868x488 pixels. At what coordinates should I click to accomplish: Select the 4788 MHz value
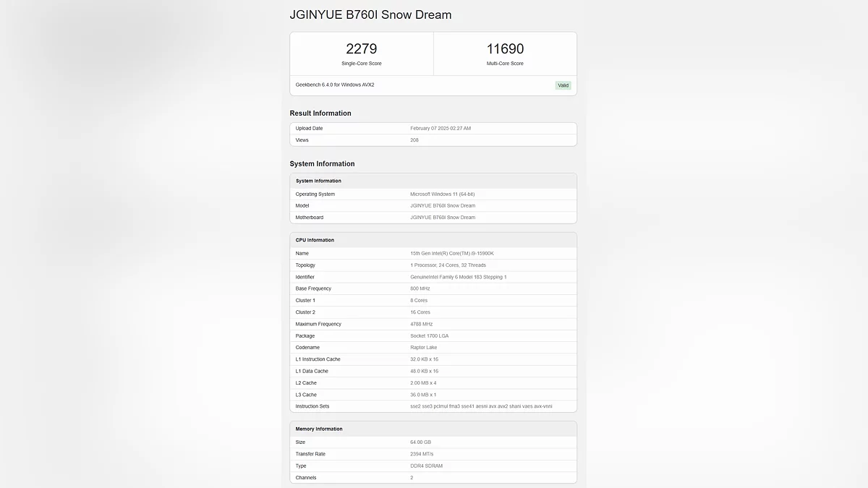click(422, 324)
